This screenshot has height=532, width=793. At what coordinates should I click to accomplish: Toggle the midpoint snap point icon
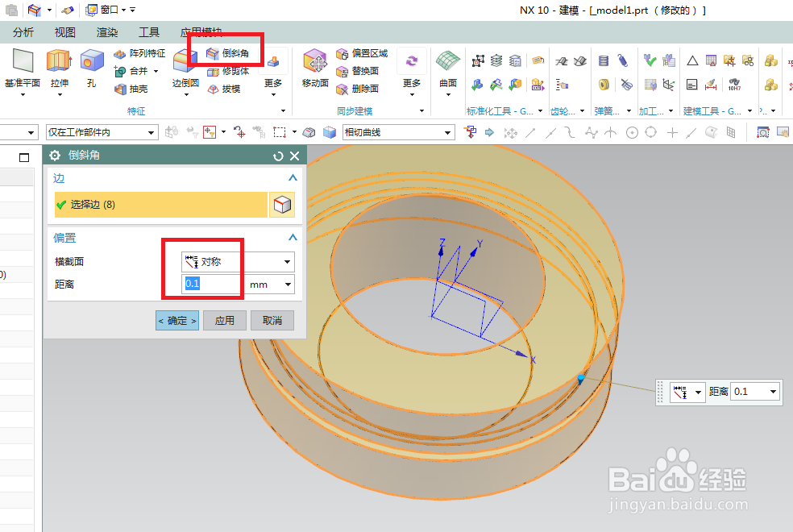(550, 132)
